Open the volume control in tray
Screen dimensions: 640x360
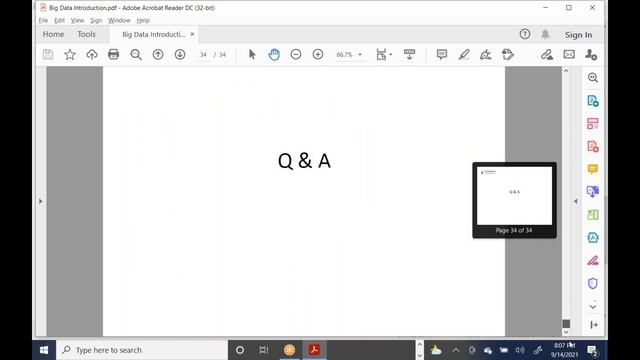(520, 350)
